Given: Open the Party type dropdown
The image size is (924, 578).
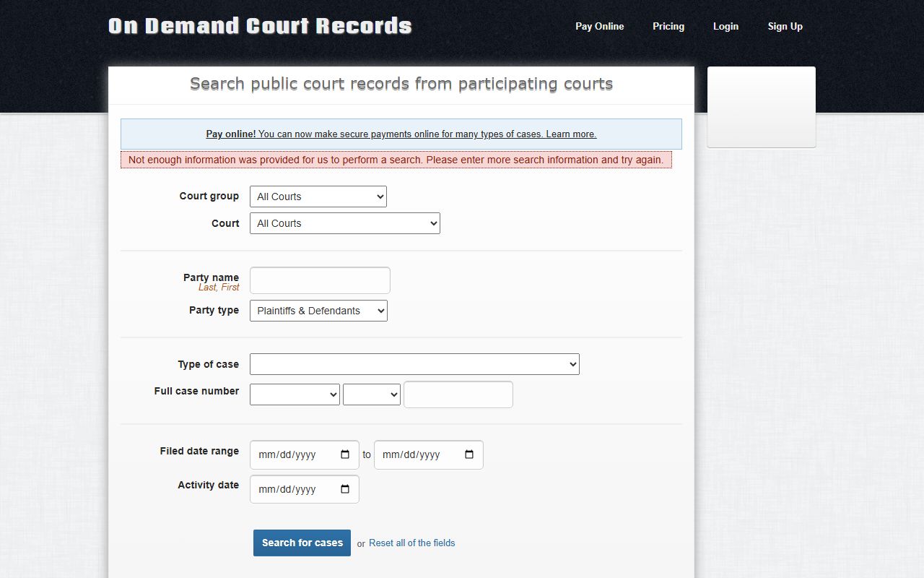Looking at the screenshot, I should click(x=318, y=311).
